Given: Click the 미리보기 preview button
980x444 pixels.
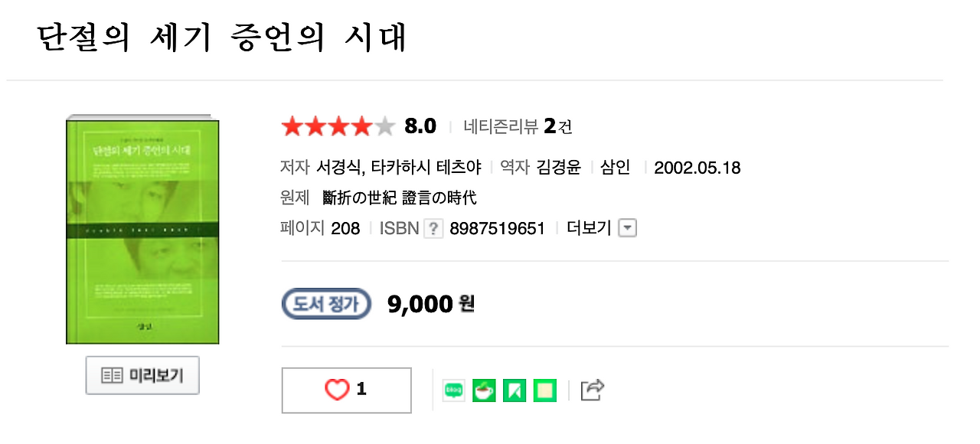Looking at the screenshot, I should pyautogui.click(x=142, y=375).
